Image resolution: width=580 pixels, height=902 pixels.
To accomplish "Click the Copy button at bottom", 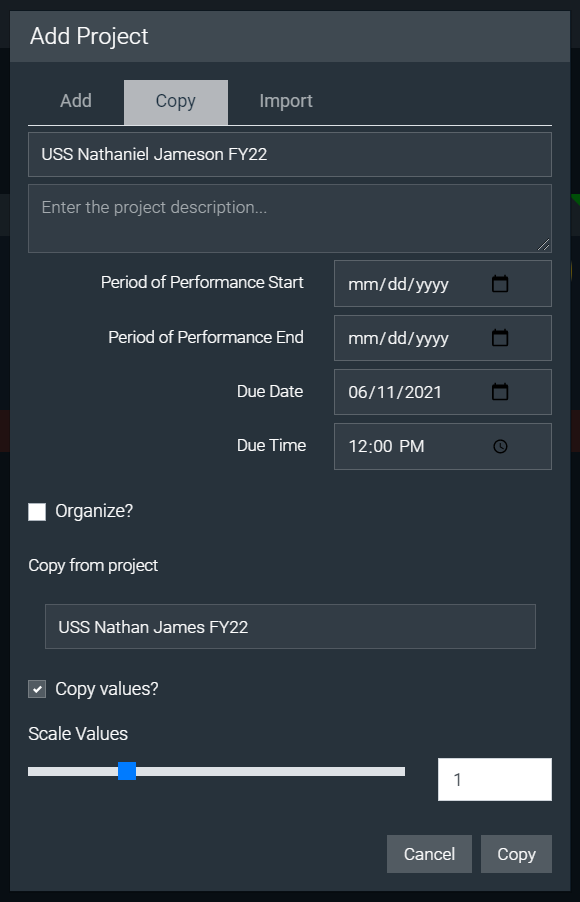I will pyautogui.click(x=516, y=854).
